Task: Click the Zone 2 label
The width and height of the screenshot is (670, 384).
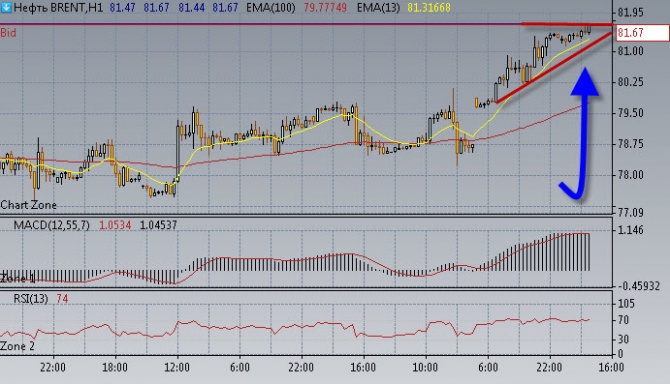Action: click(x=17, y=346)
